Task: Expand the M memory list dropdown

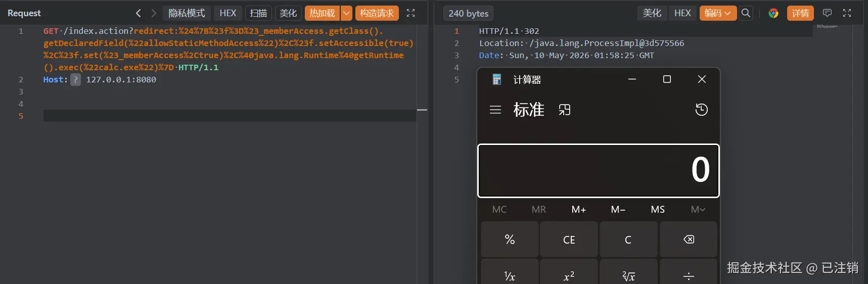Action: click(698, 209)
